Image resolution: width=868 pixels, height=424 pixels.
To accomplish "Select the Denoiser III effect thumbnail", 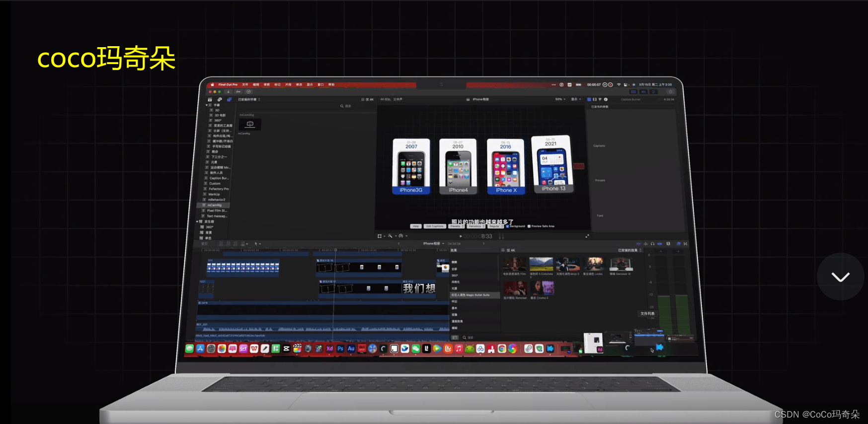I will (621, 264).
